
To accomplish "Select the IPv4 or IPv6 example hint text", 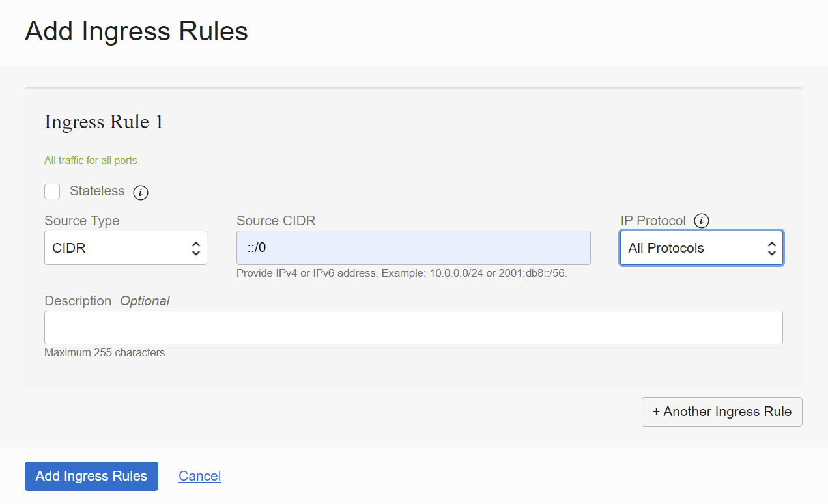I will coord(402,273).
